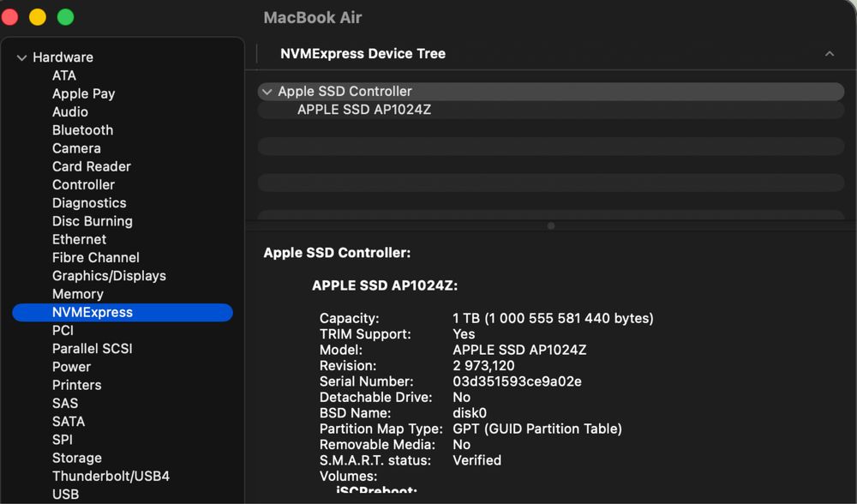Click the Apple SSD Controller: heading
This screenshot has width=857, height=504.
click(337, 253)
